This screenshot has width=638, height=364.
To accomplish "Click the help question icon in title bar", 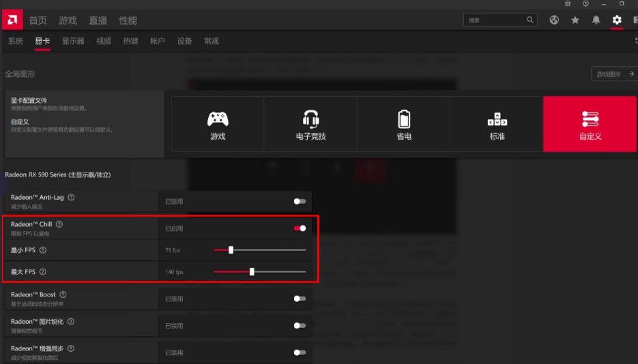I will pos(585,3).
